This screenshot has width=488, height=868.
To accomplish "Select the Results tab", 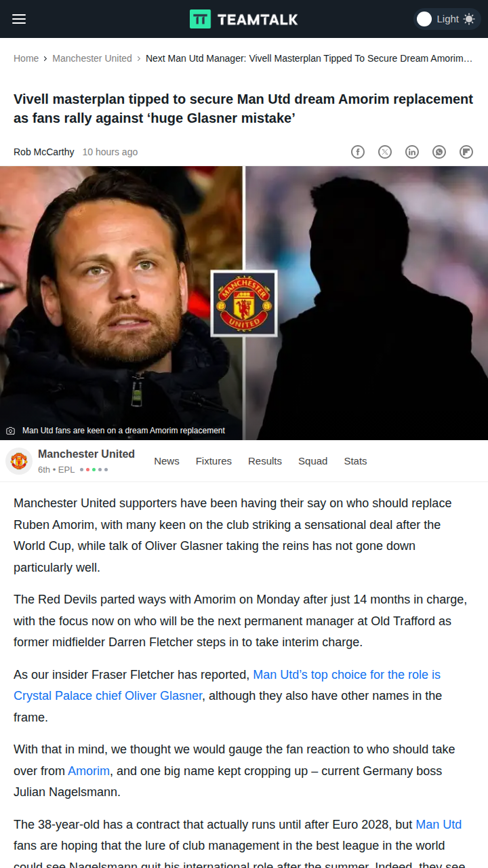I will pyautogui.click(x=265, y=461).
